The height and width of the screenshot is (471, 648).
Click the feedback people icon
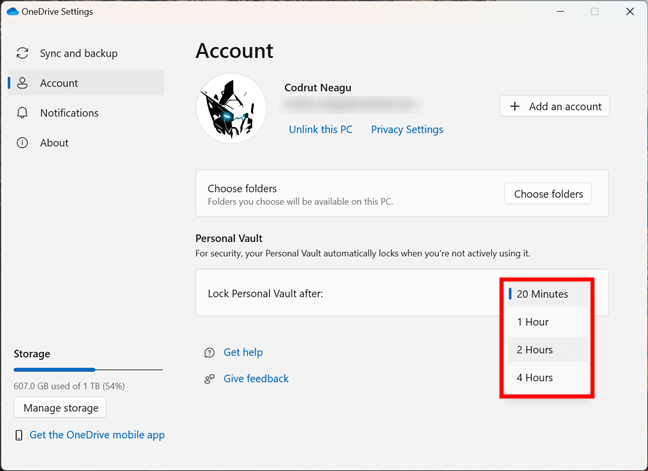(x=210, y=378)
